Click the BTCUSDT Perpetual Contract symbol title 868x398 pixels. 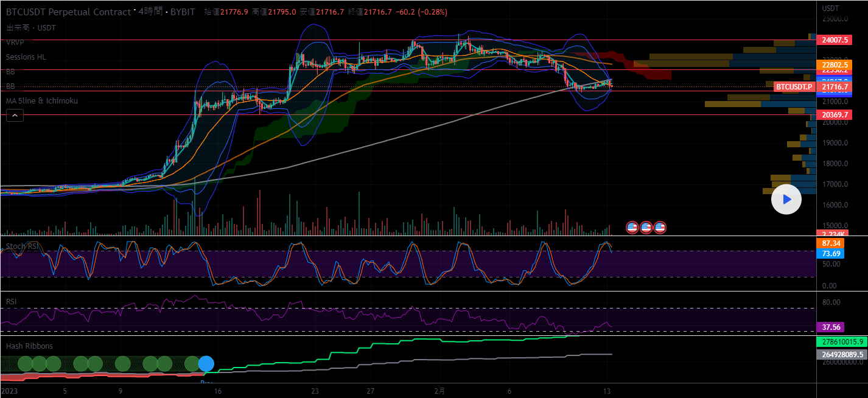68,12
